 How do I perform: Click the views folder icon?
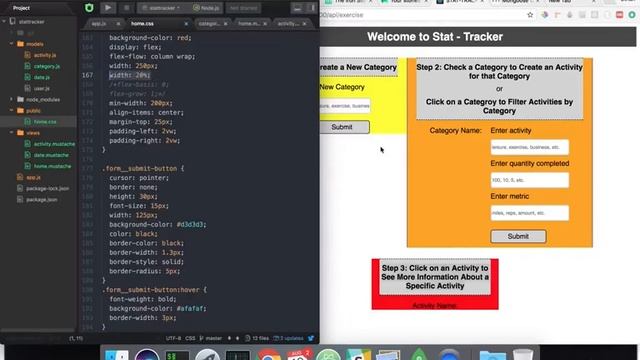click(20, 133)
